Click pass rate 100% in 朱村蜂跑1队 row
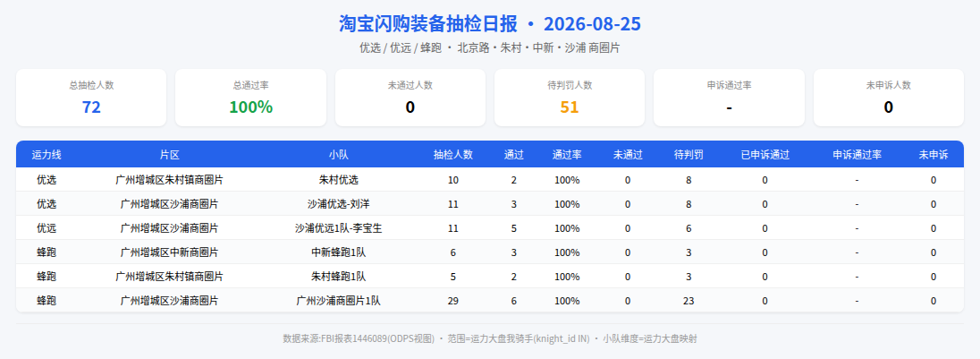 pos(567,277)
